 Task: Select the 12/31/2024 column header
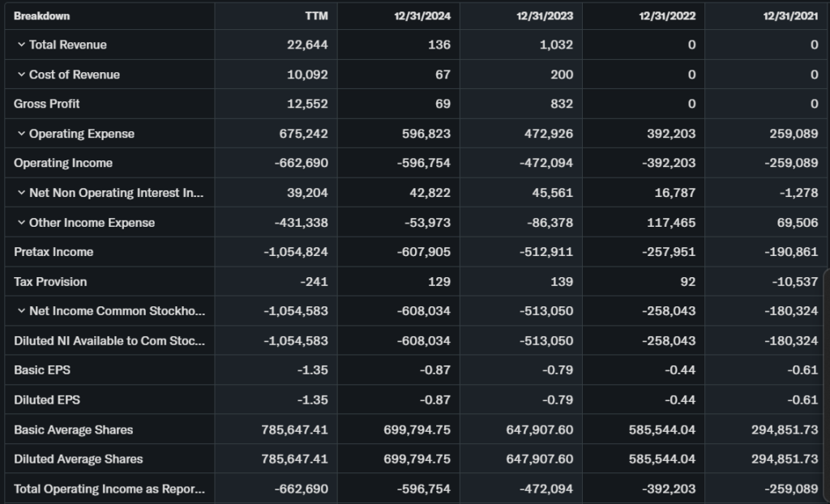(426, 15)
